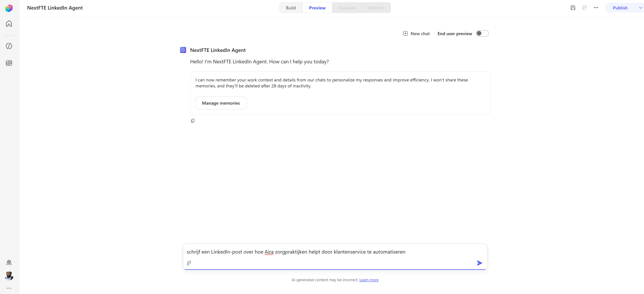Expand the Publish dropdown arrow
644x294 pixels.
point(641,8)
